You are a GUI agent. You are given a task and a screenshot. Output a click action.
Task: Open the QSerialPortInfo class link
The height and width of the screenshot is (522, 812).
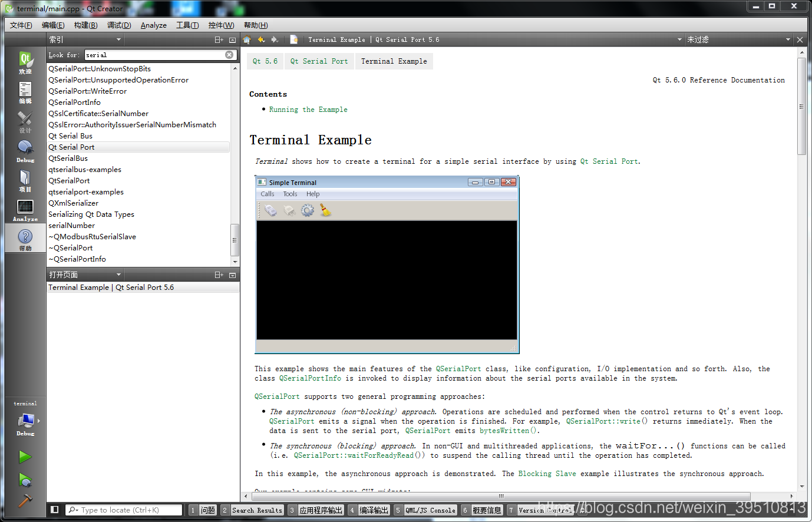[x=310, y=378]
